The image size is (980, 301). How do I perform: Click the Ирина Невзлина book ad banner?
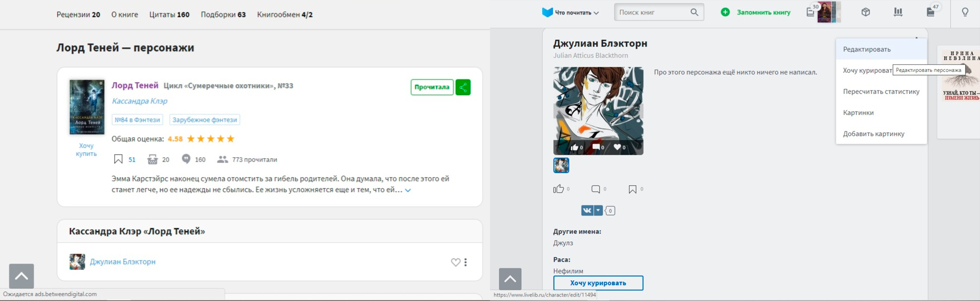click(960, 75)
